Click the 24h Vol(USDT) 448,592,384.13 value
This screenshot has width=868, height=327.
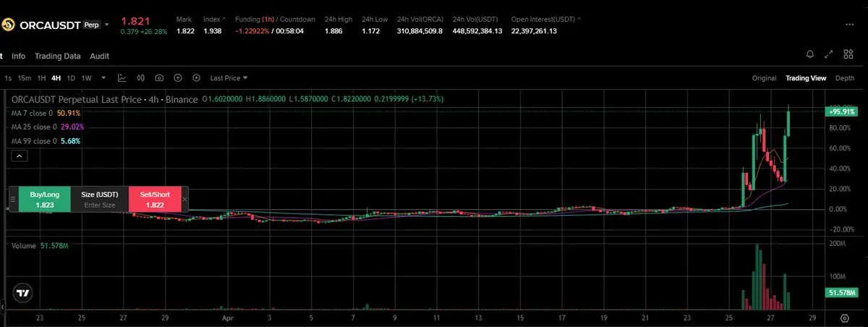click(477, 30)
